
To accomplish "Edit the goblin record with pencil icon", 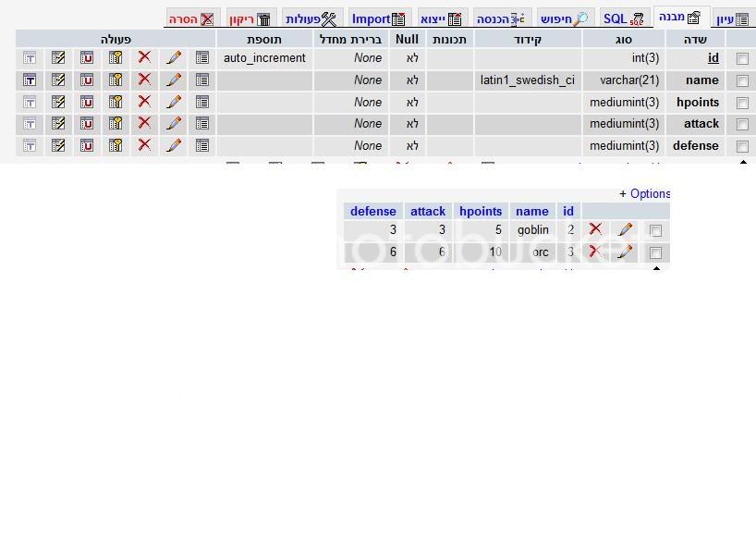I will point(625,229).
